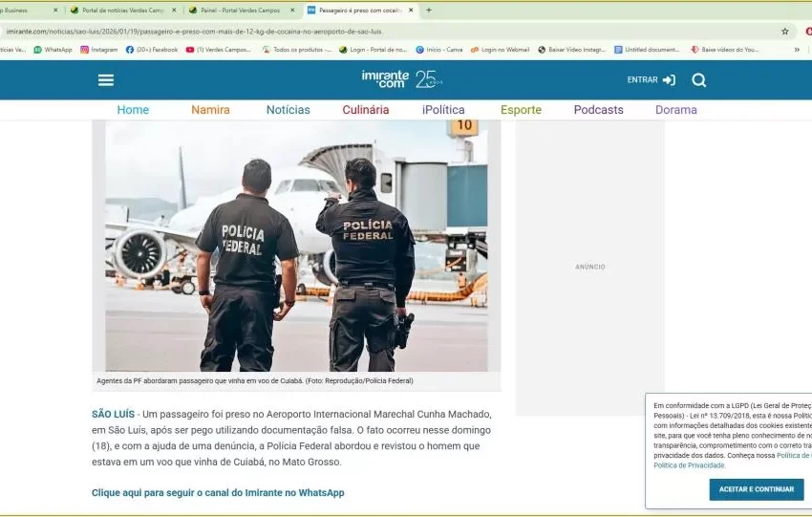This screenshot has height=517, width=812.
Task: Open the Dorama section
Action: (x=675, y=110)
